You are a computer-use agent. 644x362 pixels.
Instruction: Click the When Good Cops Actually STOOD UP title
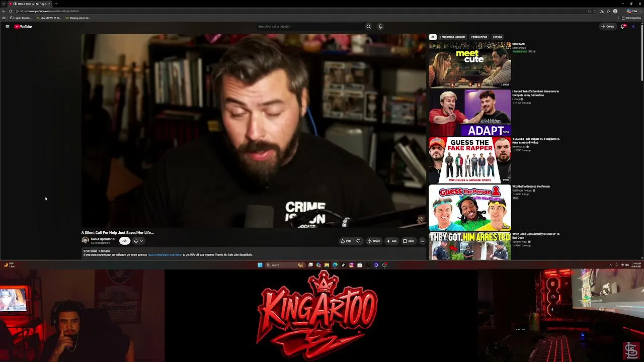[x=536, y=236]
